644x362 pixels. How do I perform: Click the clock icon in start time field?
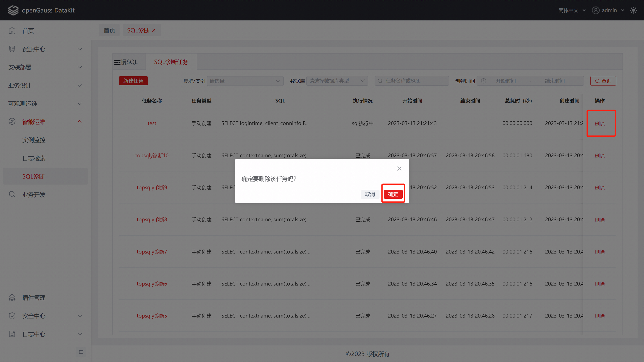[483, 81]
